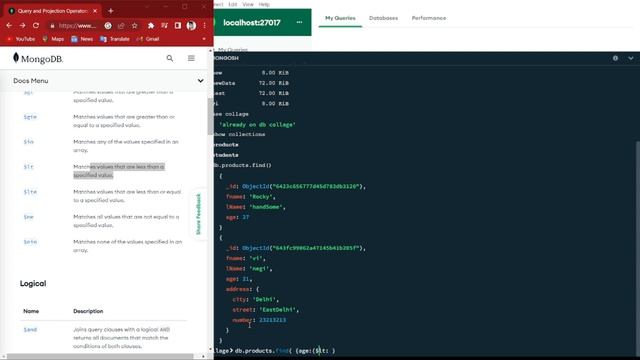Viewport: 640px width, 360px height.
Task: Reload the MongoDB docs page
Action: point(36,25)
